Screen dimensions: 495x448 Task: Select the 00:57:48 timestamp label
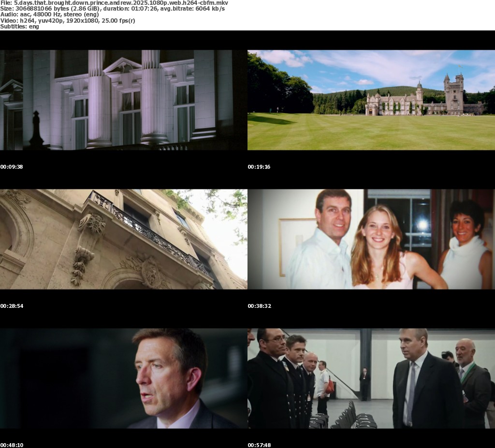pyautogui.click(x=259, y=445)
